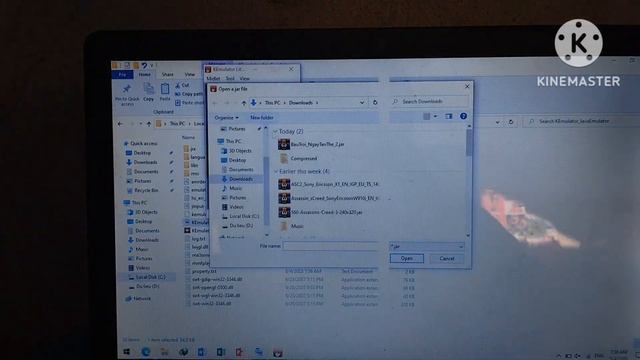Viewport: 640px width, 360px height.
Task: Select Network in Explorer sidebar
Action: point(138,299)
